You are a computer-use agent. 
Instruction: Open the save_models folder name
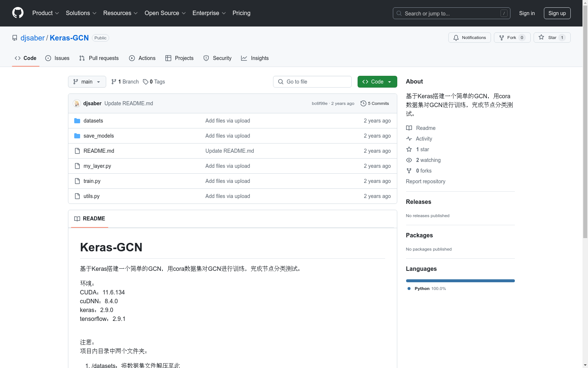pos(99,136)
